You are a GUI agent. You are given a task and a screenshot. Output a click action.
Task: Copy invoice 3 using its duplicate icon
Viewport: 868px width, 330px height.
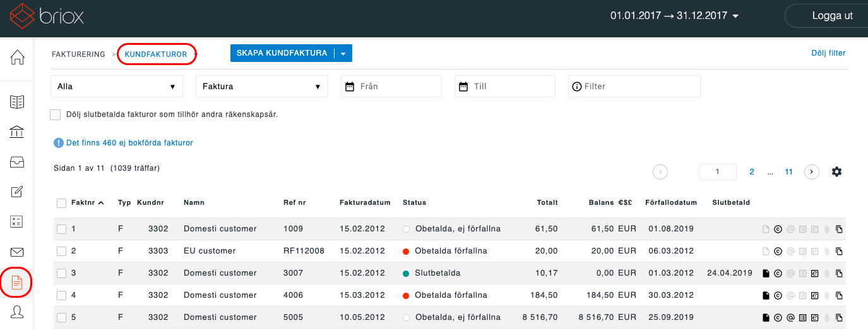[x=839, y=273]
